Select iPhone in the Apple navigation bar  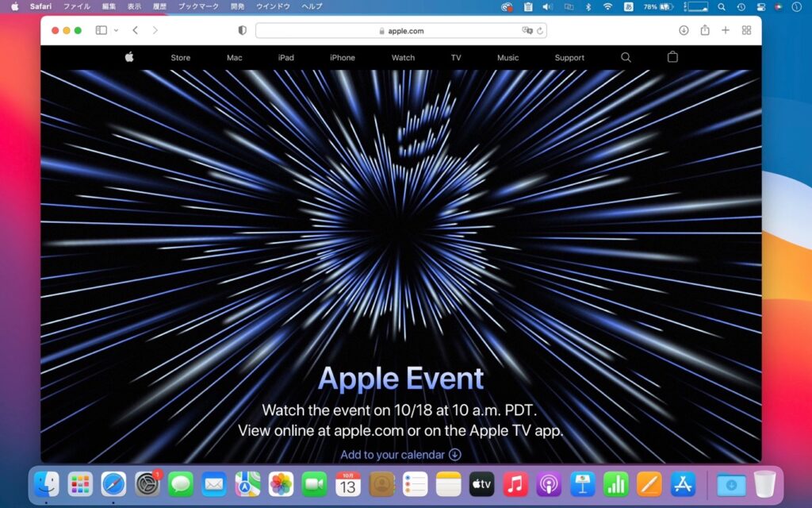click(342, 57)
